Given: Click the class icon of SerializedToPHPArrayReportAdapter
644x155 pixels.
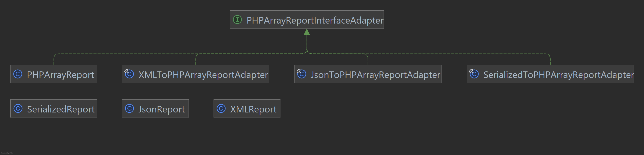Looking at the screenshot, I should coord(474,74).
